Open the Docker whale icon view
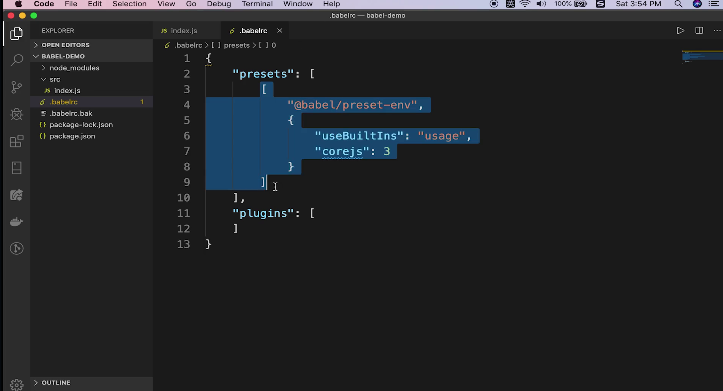 [17, 222]
